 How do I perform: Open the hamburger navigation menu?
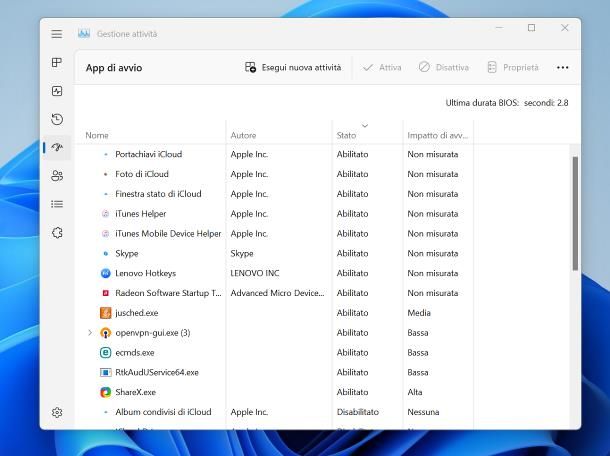[57, 34]
